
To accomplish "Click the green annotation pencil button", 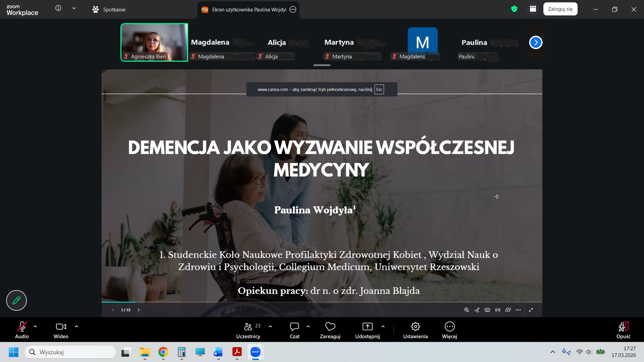I will (x=16, y=300).
